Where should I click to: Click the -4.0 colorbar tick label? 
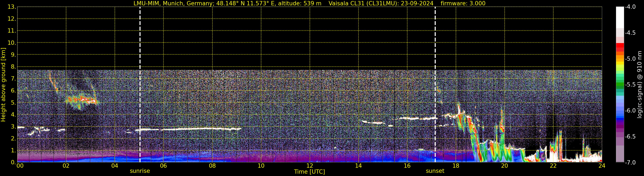pyautogui.click(x=630, y=7)
